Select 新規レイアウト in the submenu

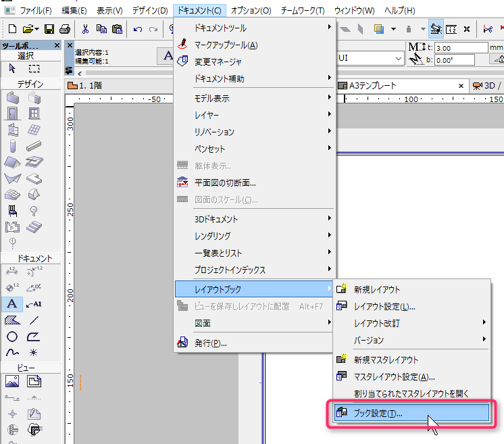tap(411, 289)
